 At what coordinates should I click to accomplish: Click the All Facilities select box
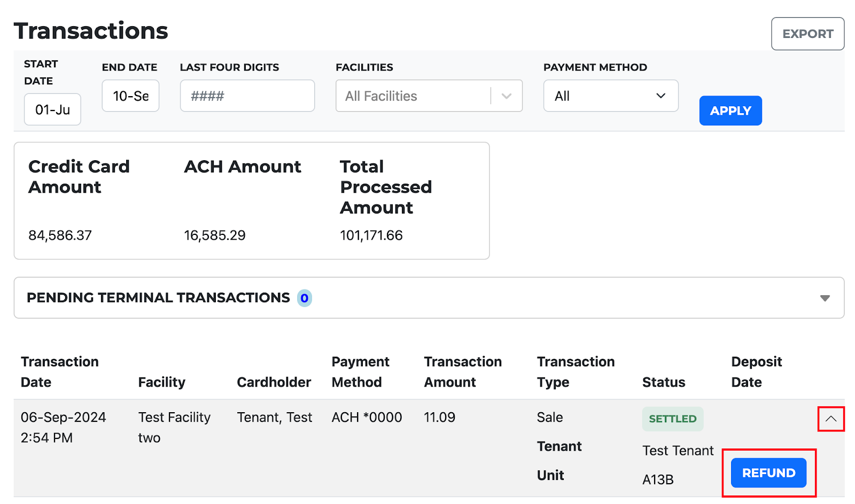[429, 96]
